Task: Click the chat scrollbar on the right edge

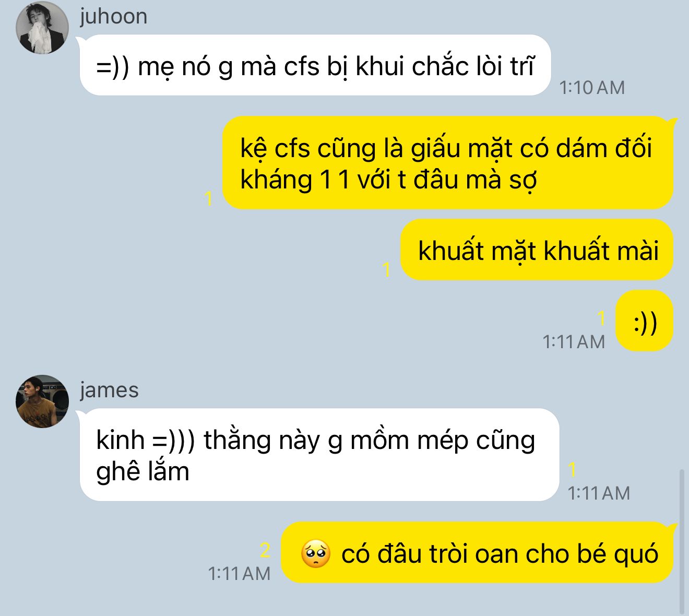Action: (x=682, y=541)
